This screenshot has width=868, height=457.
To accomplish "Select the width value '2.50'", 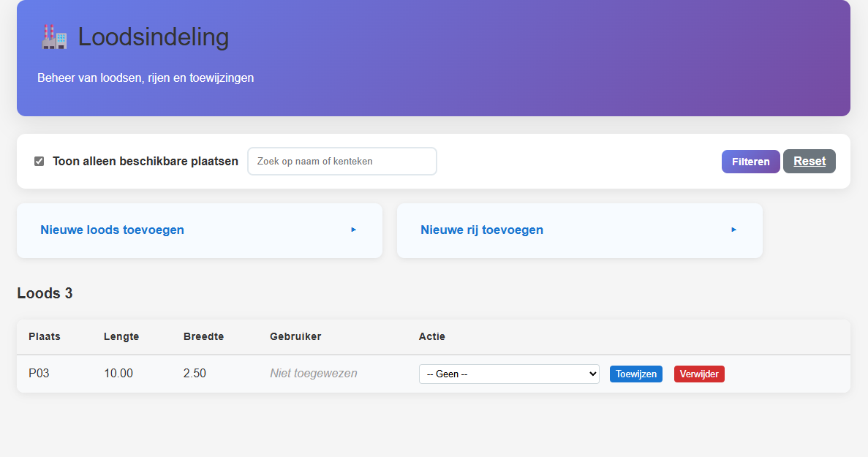I will pos(195,374).
